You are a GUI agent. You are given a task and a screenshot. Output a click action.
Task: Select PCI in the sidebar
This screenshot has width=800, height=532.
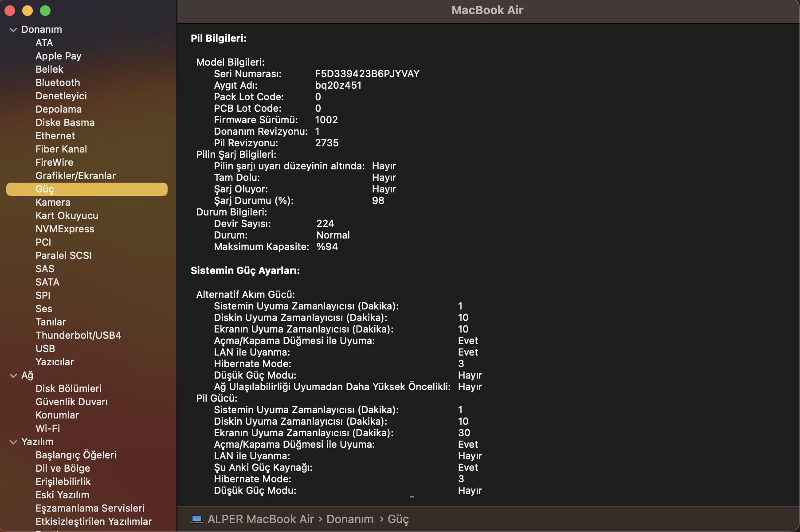[x=43, y=243]
